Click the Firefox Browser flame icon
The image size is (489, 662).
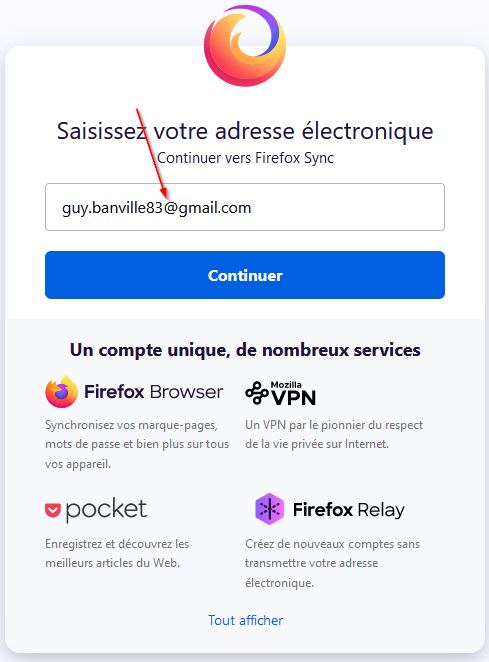click(x=62, y=391)
